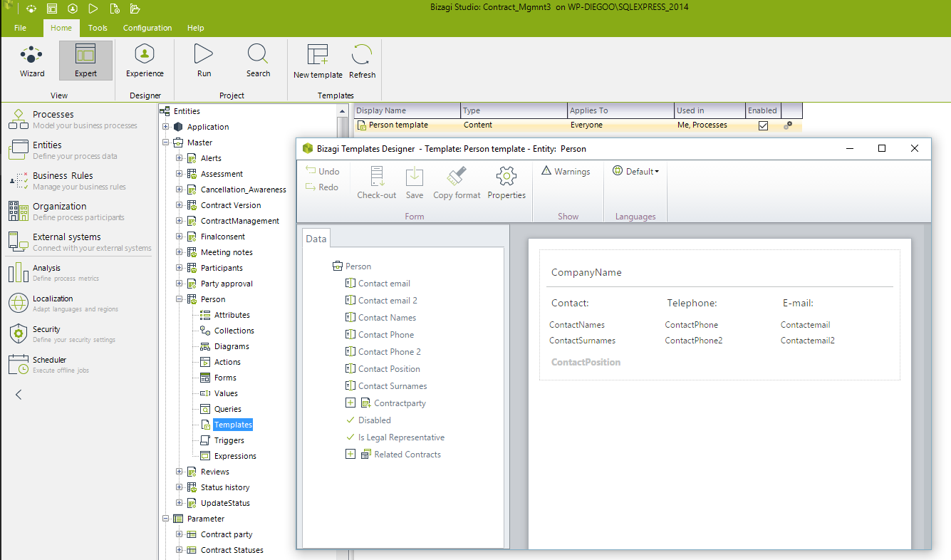Collapse the Parameter entities node
The width and height of the screenshot is (951, 560).
[165, 519]
